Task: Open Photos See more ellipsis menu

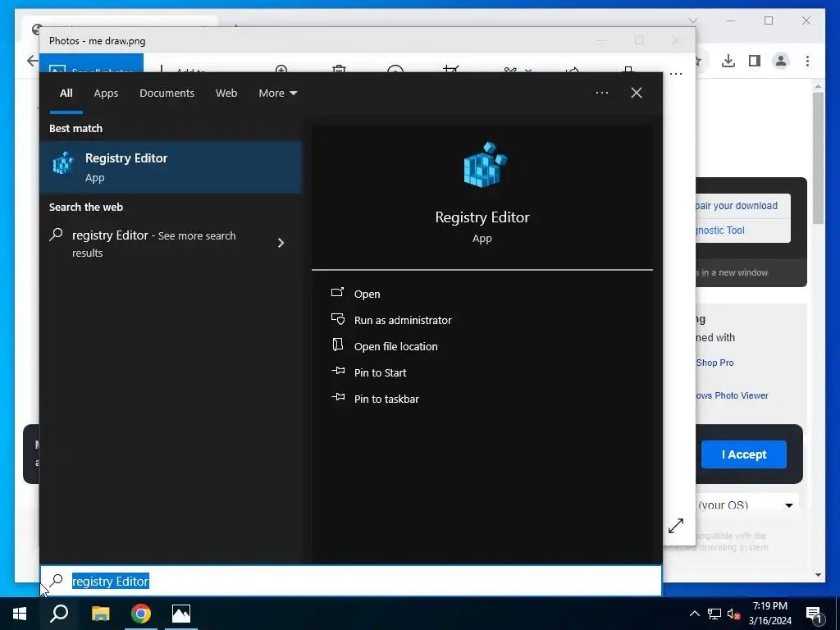Action: 676,74
